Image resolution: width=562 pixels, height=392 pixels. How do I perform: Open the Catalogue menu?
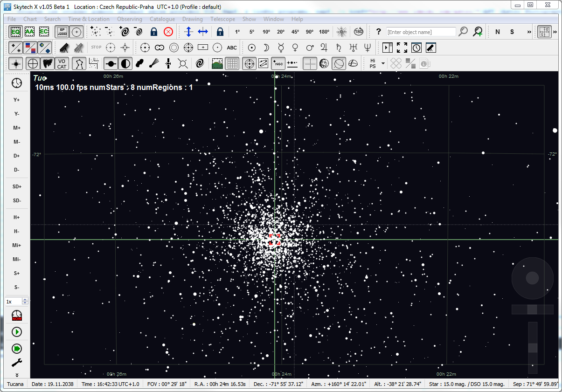(x=162, y=19)
